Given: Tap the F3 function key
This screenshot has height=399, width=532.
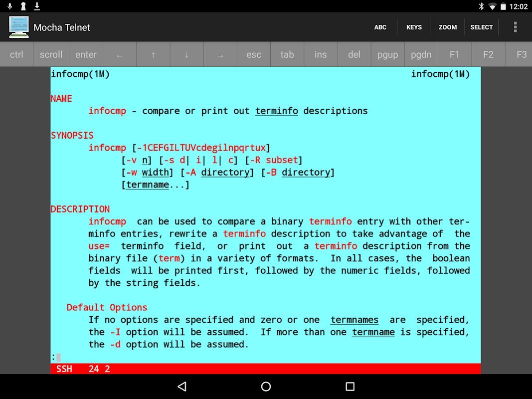Looking at the screenshot, I should tap(519, 55).
